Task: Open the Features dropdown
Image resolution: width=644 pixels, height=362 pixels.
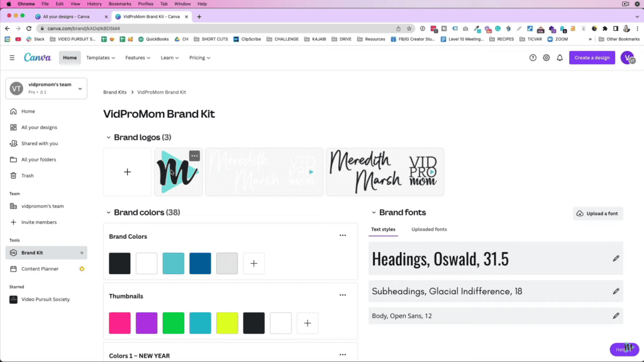Action: [138, 58]
